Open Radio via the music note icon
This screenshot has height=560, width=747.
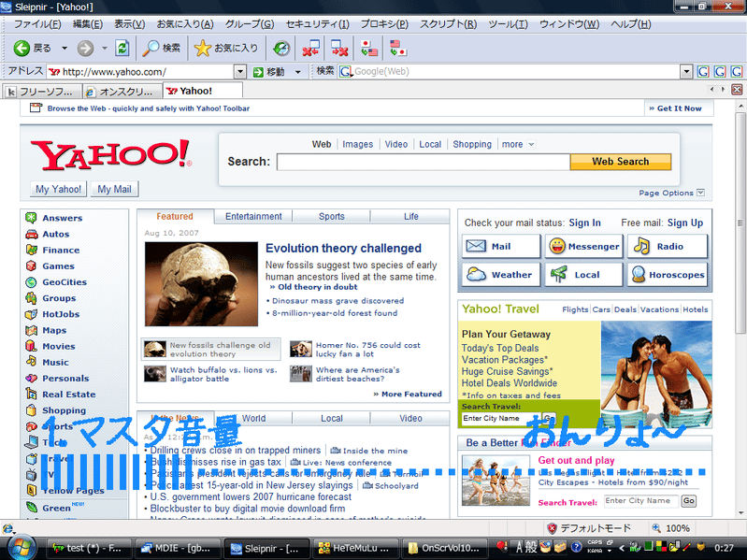pos(641,246)
